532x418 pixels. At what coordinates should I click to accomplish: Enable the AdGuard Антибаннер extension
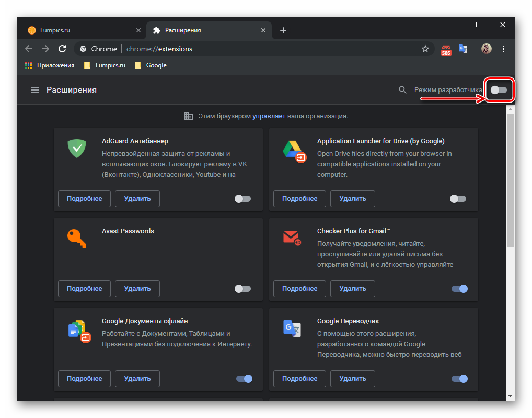242,199
